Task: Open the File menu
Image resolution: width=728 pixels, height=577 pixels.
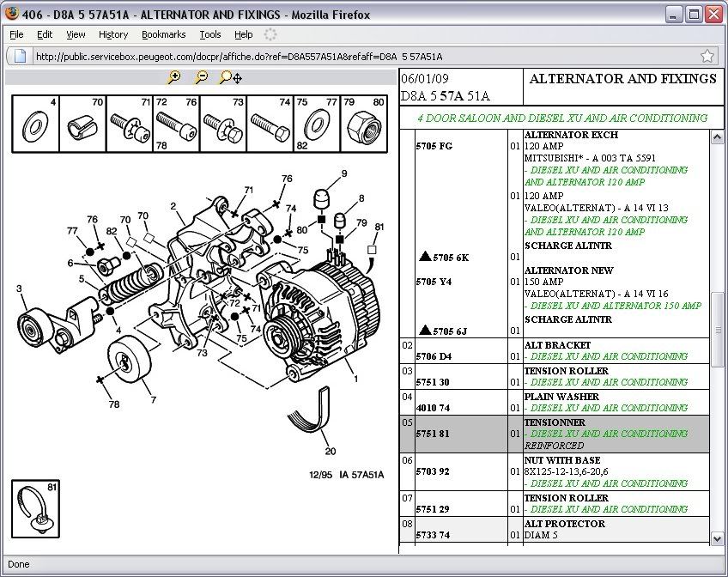Action: [16, 34]
